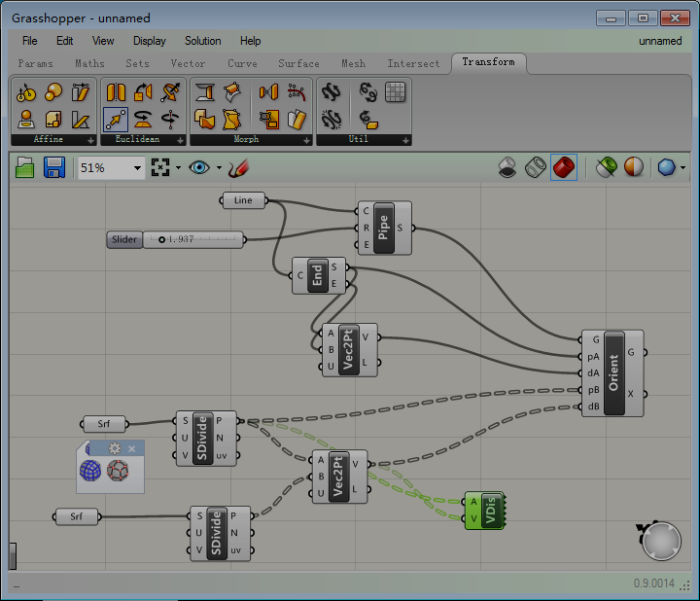Screen dimensions: 700x601
Task: Save the document with the floppy disk icon
Action: [x=54, y=168]
